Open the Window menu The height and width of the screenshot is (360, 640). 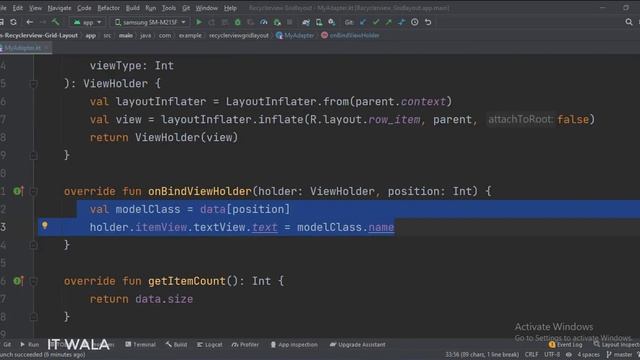pyautogui.click(x=207, y=8)
